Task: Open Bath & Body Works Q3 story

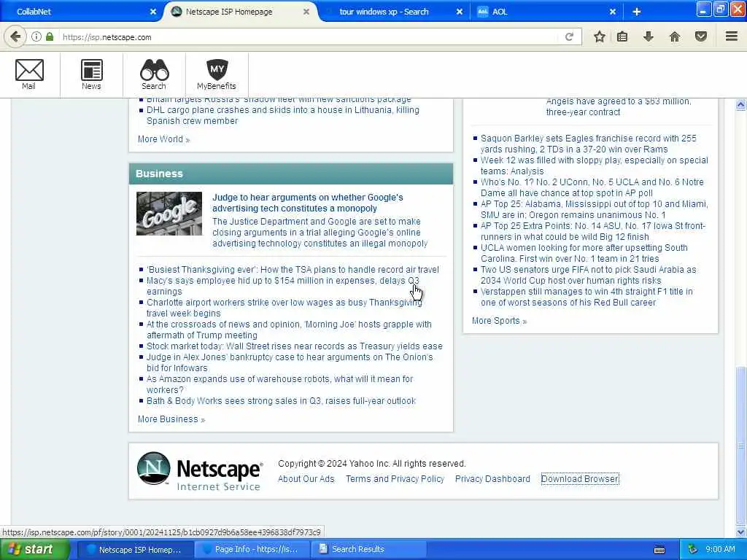Action: pyautogui.click(x=281, y=401)
